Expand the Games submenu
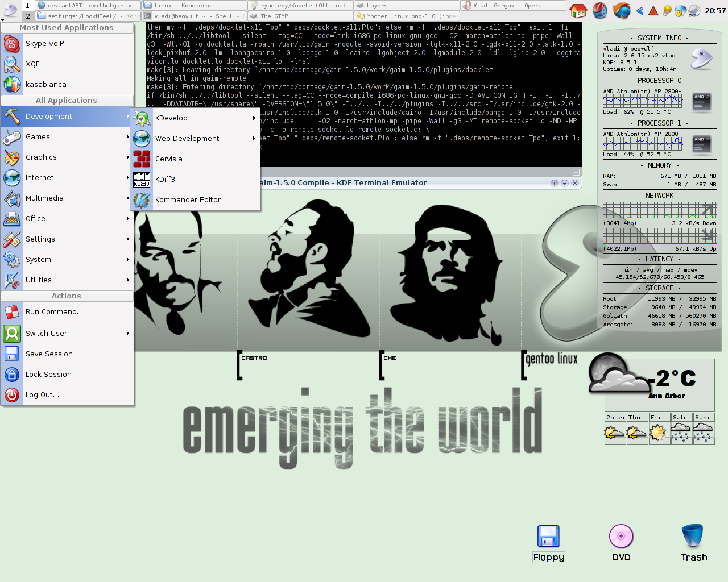Screen dimensions: 728x582 point(67,137)
